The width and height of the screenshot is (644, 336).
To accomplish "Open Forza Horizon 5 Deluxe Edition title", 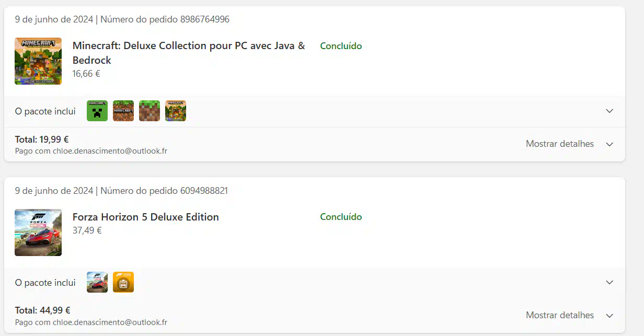I will pos(146,217).
